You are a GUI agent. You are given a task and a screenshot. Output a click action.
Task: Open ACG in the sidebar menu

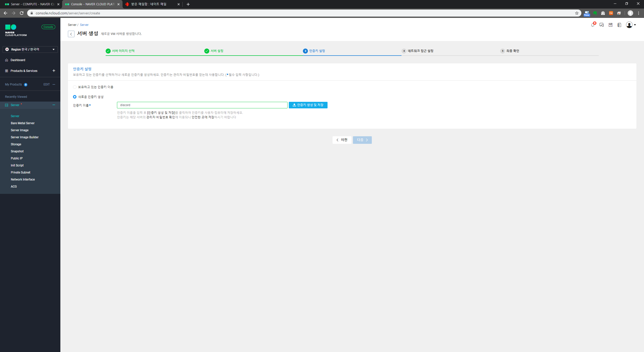(x=14, y=187)
